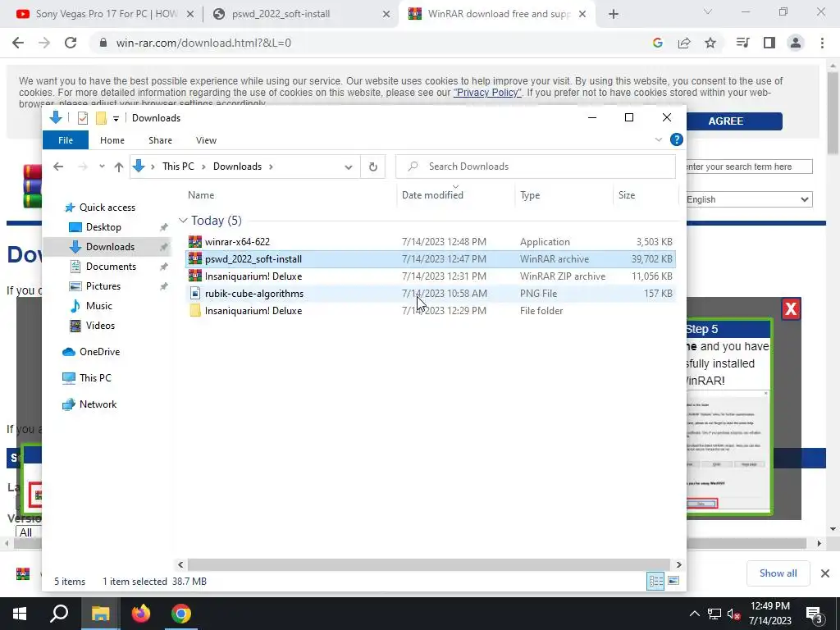Screen dimensions: 840x630
Task: Click Chrome's Google icon in the address bar
Action: pyautogui.click(x=658, y=43)
